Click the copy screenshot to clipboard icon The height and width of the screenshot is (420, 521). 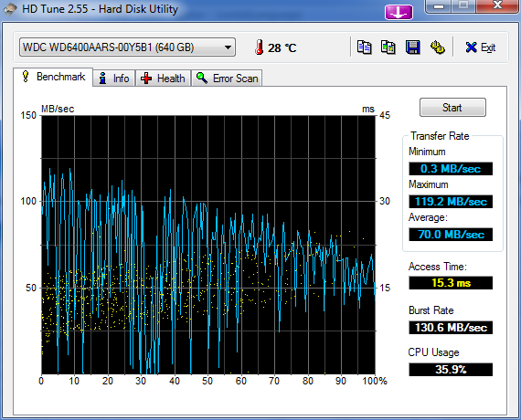388,47
